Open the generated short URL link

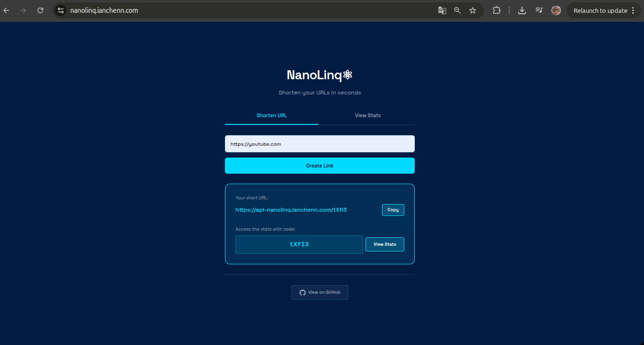[x=291, y=210]
